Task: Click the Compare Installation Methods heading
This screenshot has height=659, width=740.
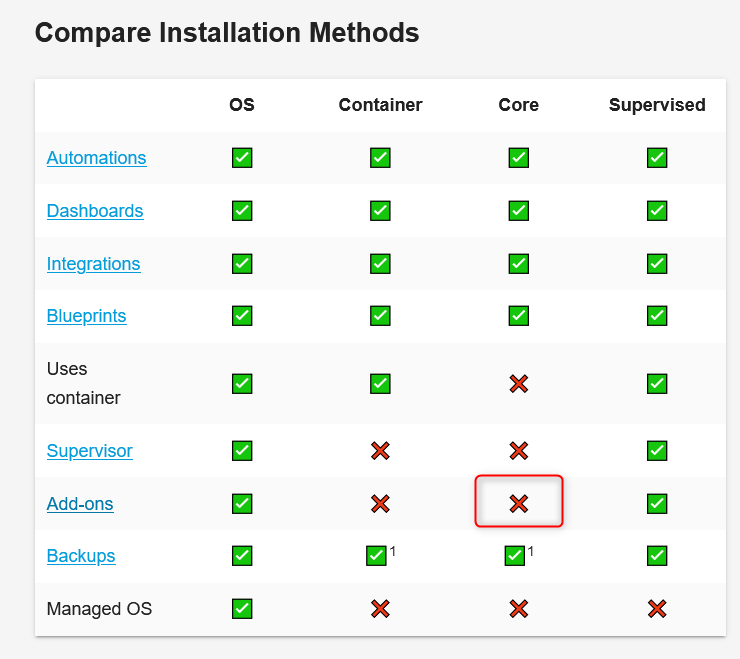Action: click(x=227, y=33)
